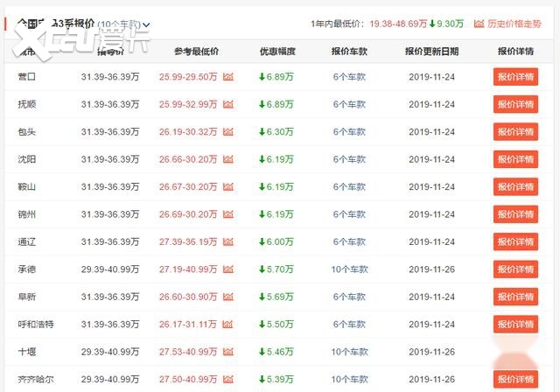Select city name 通辽
Screen dimensions: 560x392
point(27,241)
